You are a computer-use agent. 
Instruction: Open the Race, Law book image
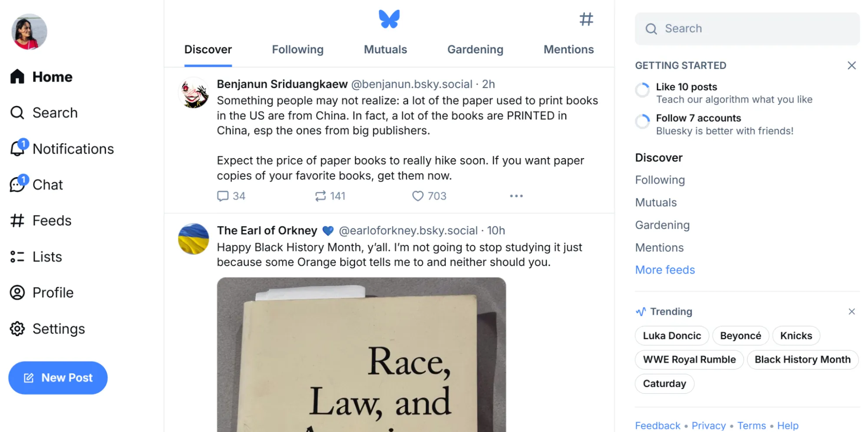click(x=361, y=354)
